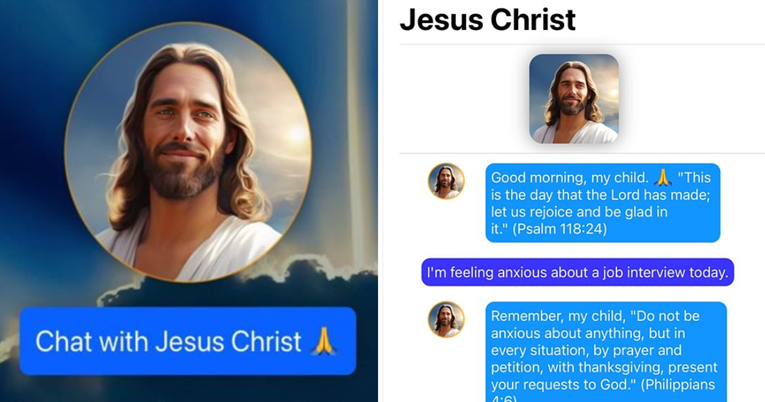Viewport: 765px width, 402px height.
Task: Click the square profile picture under the header
Action: pyautogui.click(x=574, y=99)
